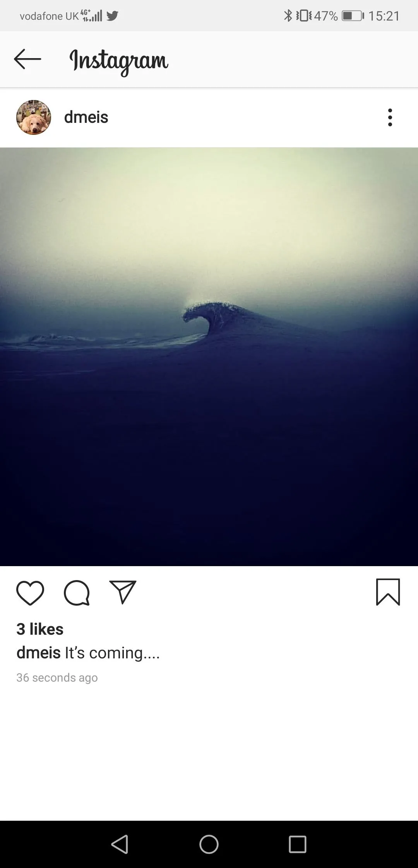
Task: Like the post with the heart icon
Action: 30,592
